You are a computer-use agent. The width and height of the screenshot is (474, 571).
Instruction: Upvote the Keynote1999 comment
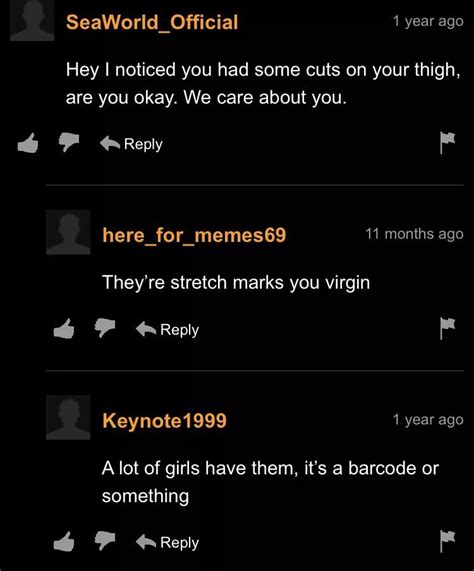point(64,541)
